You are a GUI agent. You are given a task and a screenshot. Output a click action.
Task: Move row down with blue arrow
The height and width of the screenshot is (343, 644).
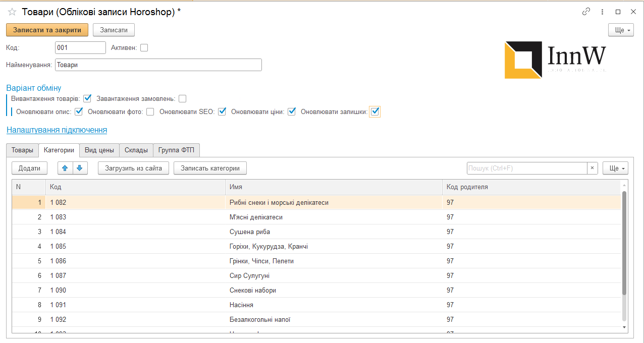point(80,168)
